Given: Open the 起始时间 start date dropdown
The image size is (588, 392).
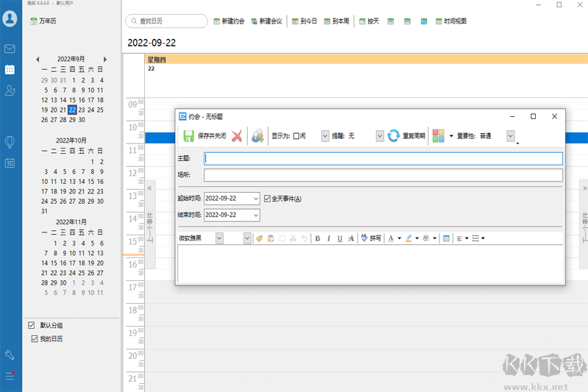Looking at the screenshot, I should (255, 199).
